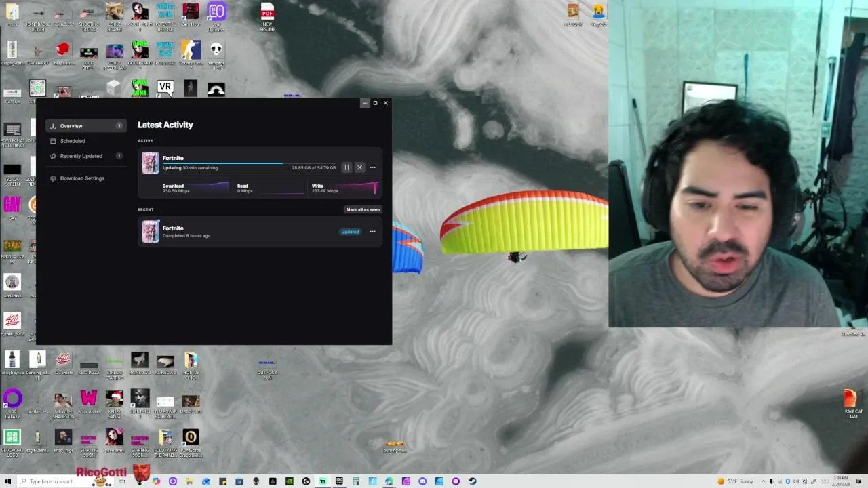The image size is (868, 488).
Task: Open Steam from the taskbar
Action: (x=472, y=481)
